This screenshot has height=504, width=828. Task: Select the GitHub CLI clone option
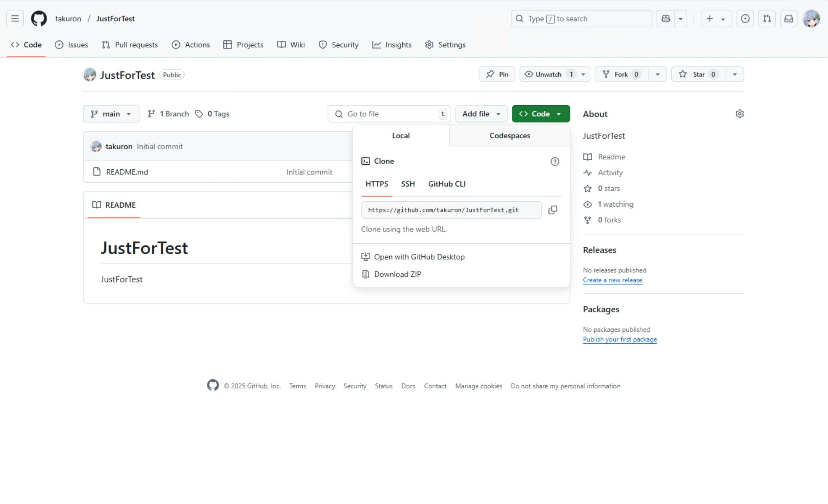coord(446,184)
